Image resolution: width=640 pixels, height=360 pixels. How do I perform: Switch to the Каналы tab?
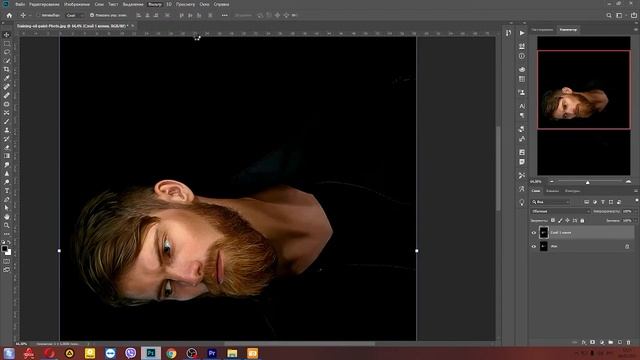click(552, 191)
